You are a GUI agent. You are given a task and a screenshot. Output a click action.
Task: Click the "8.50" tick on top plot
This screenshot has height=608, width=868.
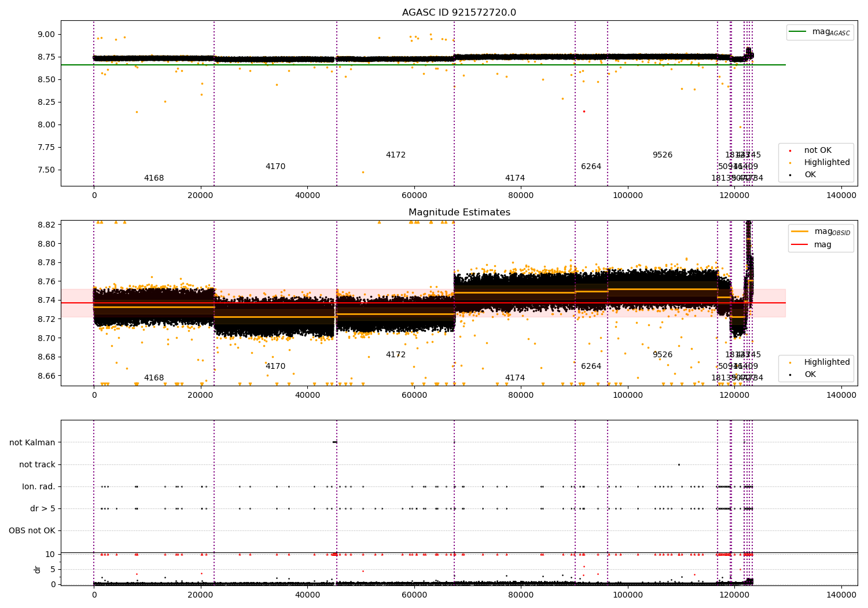pos(46,79)
